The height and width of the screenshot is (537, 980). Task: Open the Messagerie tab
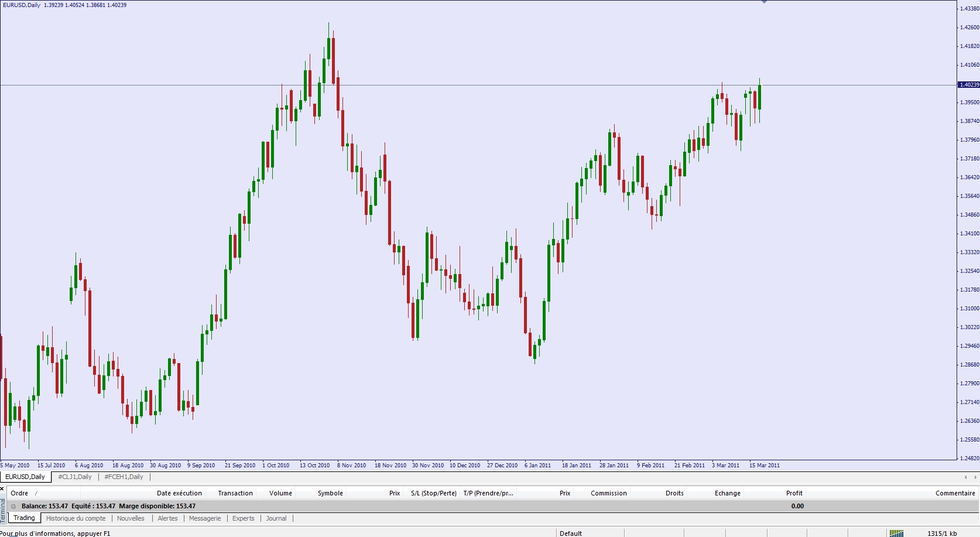click(205, 518)
